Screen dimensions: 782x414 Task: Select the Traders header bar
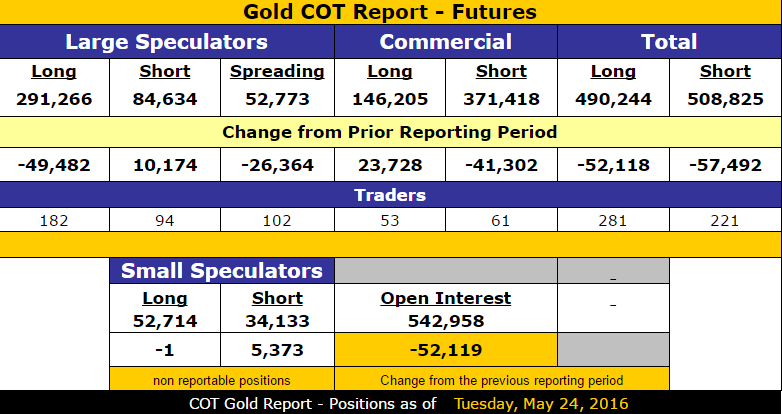391,195
